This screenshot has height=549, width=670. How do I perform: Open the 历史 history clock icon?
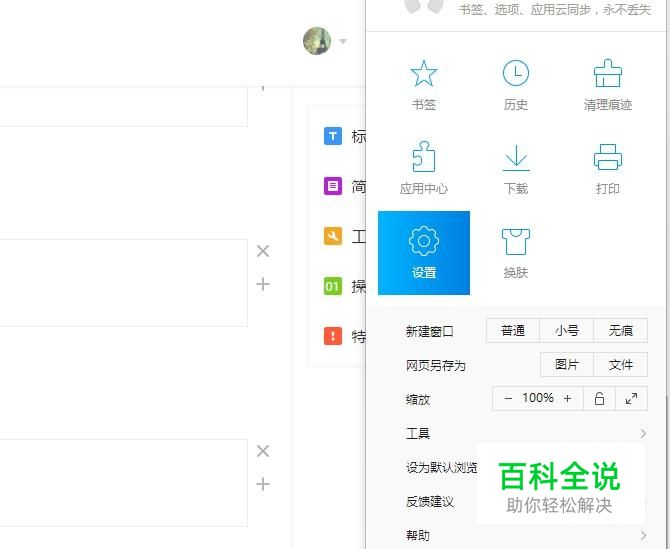pyautogui.click(x=516, y=73)
